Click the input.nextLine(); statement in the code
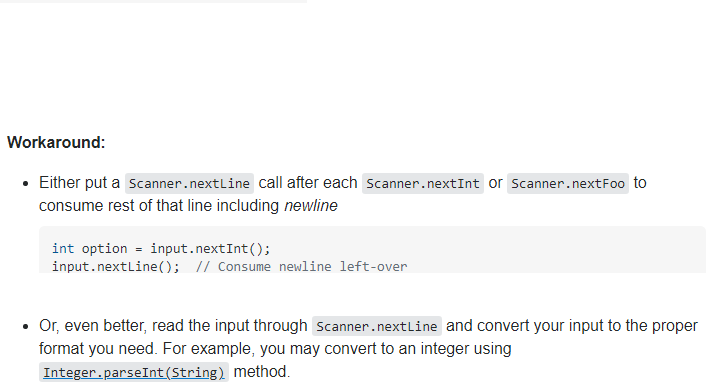The image size is (715, 391). 116,266
